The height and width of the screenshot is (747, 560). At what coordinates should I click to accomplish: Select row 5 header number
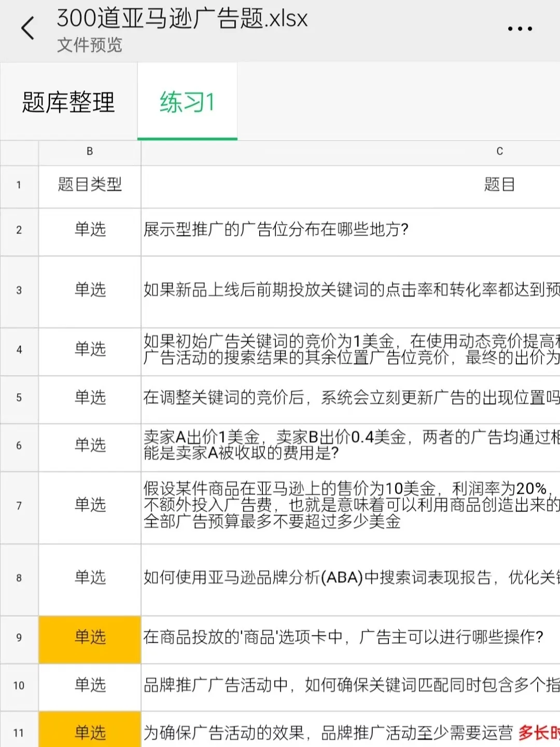19,398
